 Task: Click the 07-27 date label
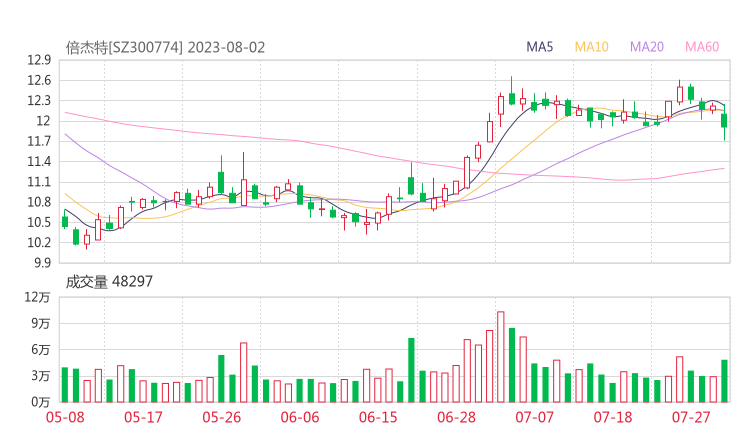(x=691, y=417)
